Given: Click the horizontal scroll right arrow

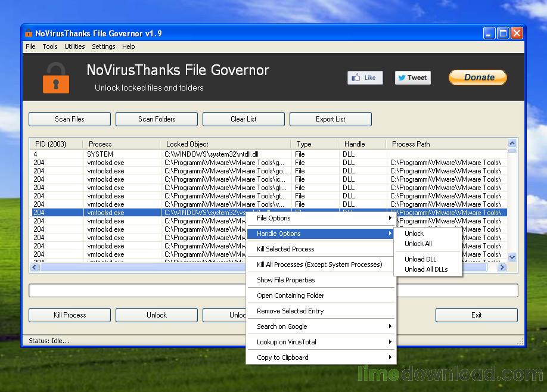Looking at the screenshot, I should pos(502,267).
